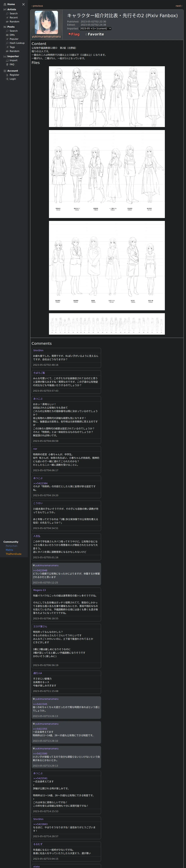186x868 pixels.
Task: Open Recent artists entry
Action: click(x=12, y=18)
